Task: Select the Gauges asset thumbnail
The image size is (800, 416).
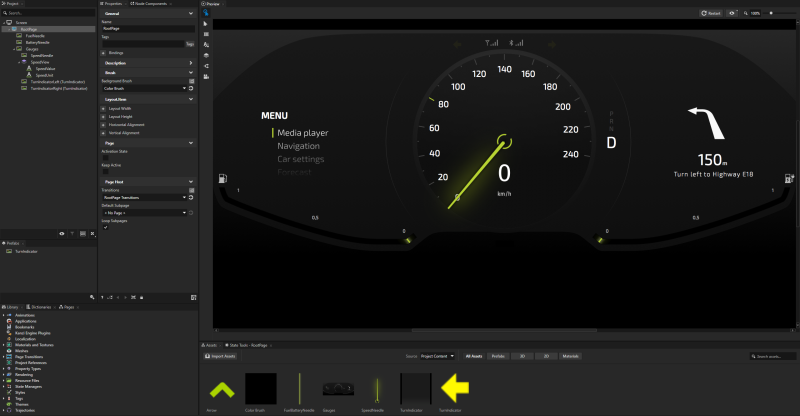Action: click(336, 387)
